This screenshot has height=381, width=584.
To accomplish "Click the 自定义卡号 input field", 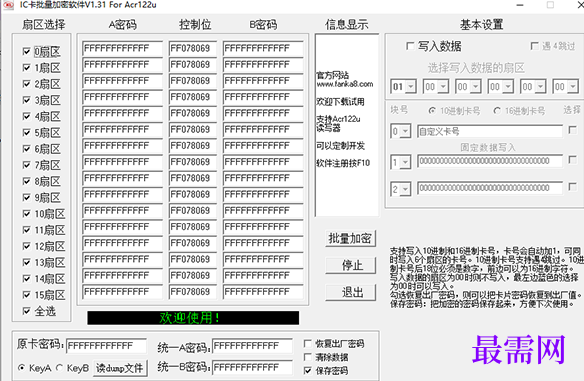I will [490, 131].
